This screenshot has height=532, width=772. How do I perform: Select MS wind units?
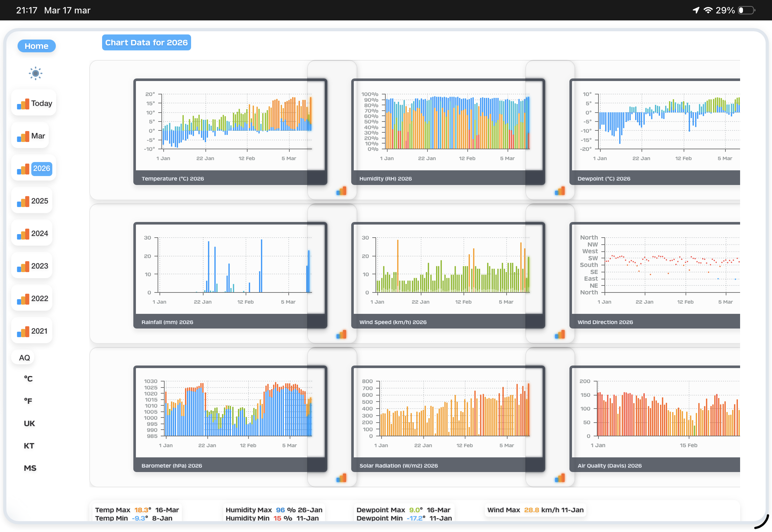30,468
